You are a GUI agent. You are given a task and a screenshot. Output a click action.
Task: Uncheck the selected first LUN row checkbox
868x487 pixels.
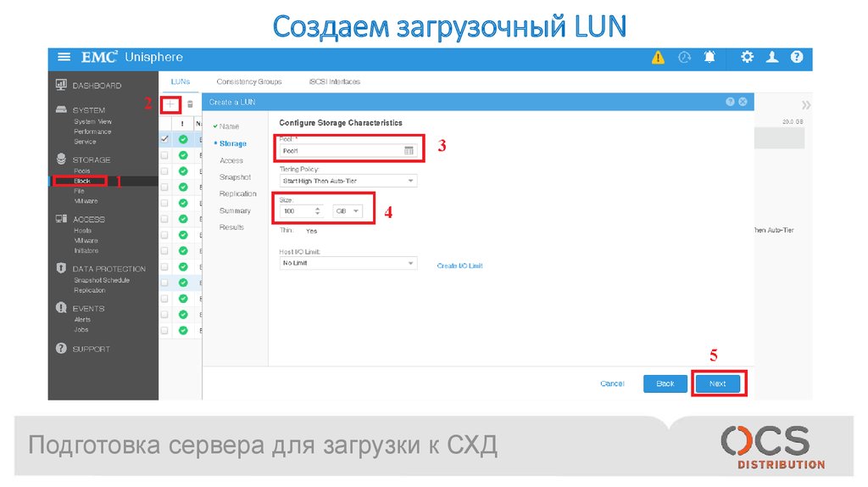click(x=164, y=139)
